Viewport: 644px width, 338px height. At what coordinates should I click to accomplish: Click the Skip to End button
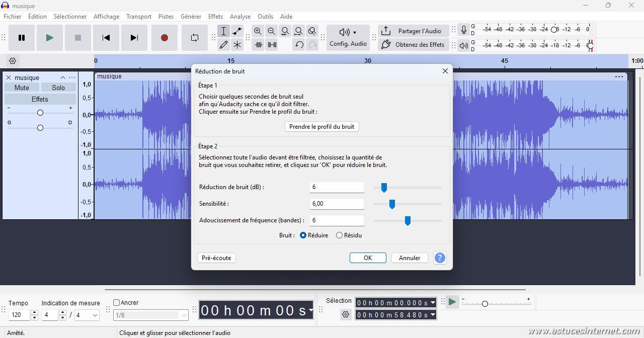pos(134,38)
